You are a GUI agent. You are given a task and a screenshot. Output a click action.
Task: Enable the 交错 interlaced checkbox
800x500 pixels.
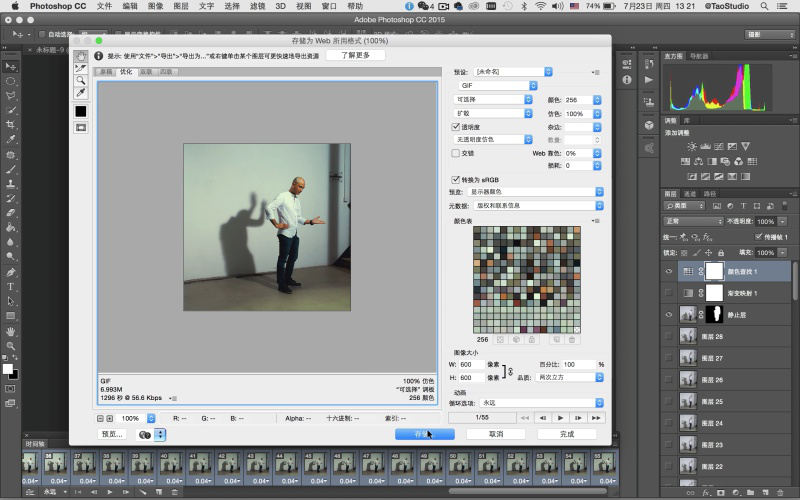pyautogui.click(x=455, y=153)
